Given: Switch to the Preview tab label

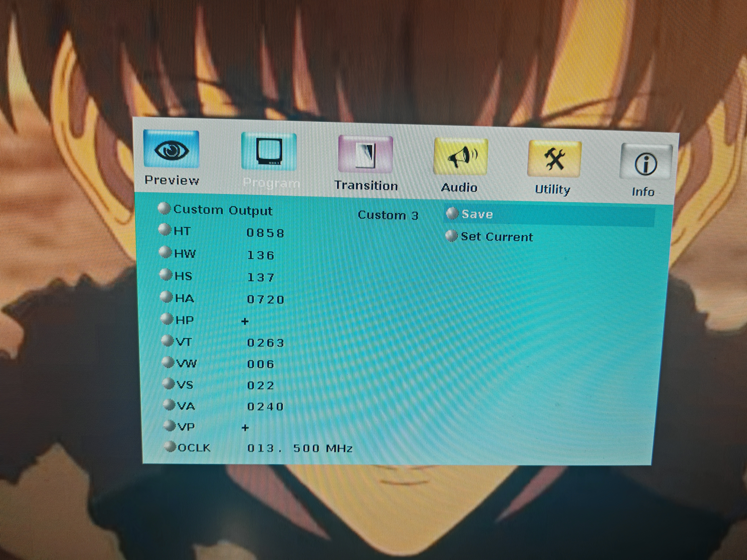Looking at the screenshot, I should point(172,180).
